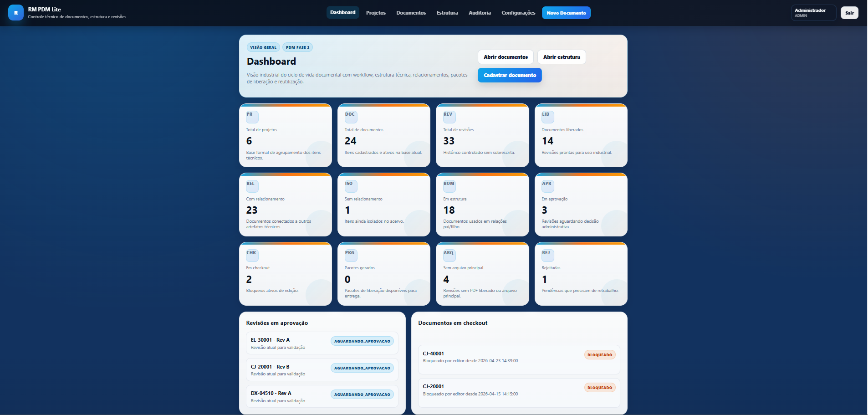Click the Documentos em checkout heading

coord(453,323)
